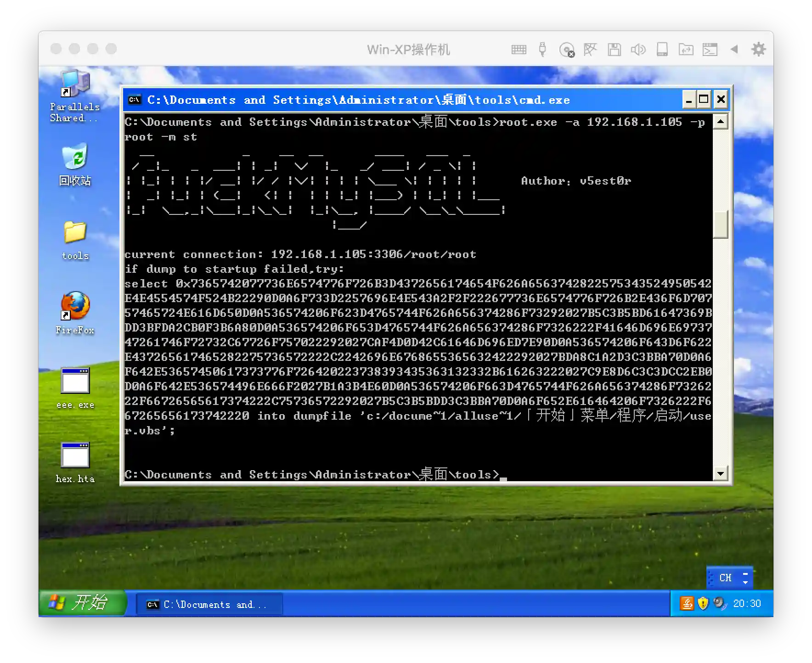Click the CH language bar indicator
812x663 pixels.
pos(725,578)
